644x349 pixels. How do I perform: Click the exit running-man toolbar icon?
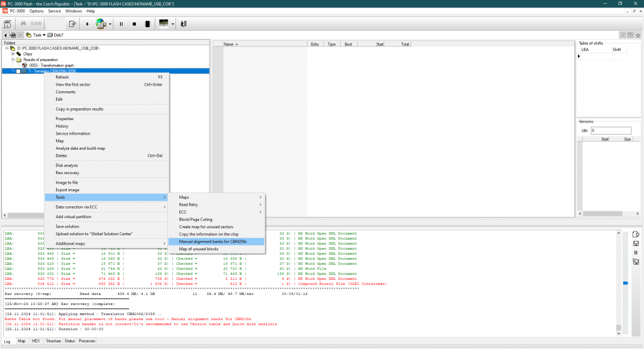[183, 24]
